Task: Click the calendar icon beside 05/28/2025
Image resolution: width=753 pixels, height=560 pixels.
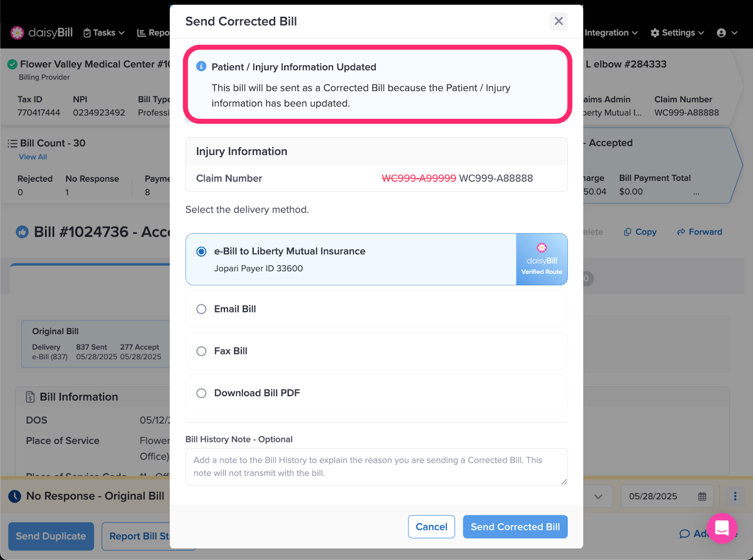Action: tap(702, 496)
